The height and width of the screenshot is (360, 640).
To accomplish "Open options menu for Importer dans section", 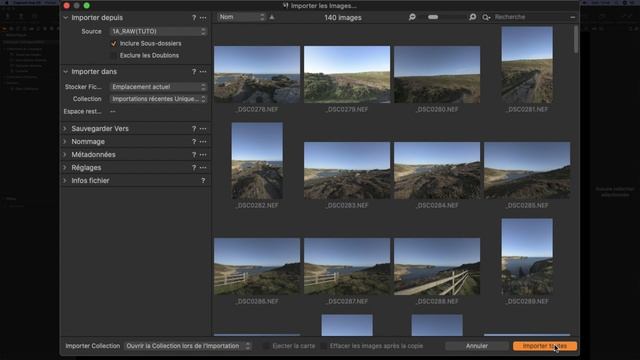I will (203, 72).
